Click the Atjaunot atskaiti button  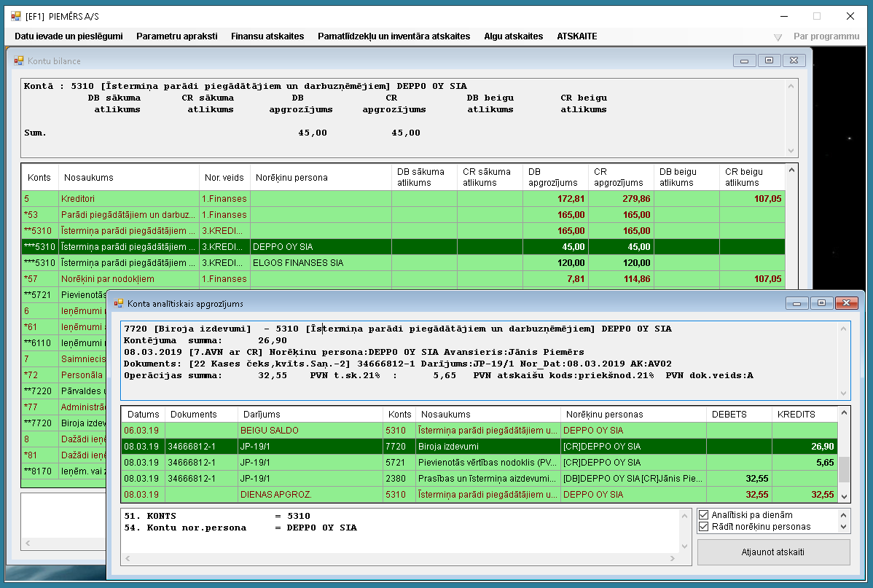point(773,552)
